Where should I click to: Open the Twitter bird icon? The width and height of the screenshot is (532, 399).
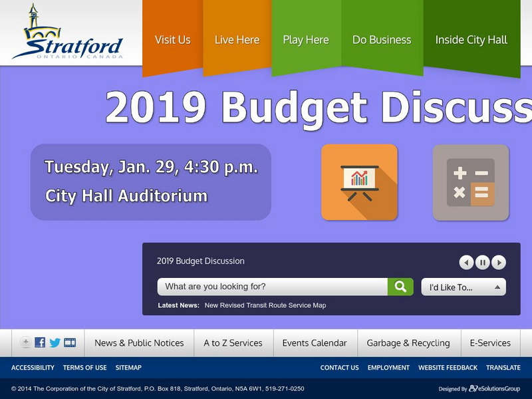(55, 342)
